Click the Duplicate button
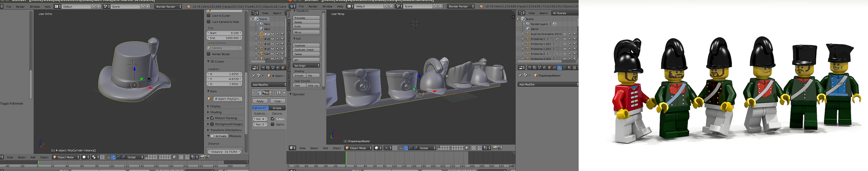Image resolution: width=868 pixels, height=171 pixels. (x=306, y=45)
